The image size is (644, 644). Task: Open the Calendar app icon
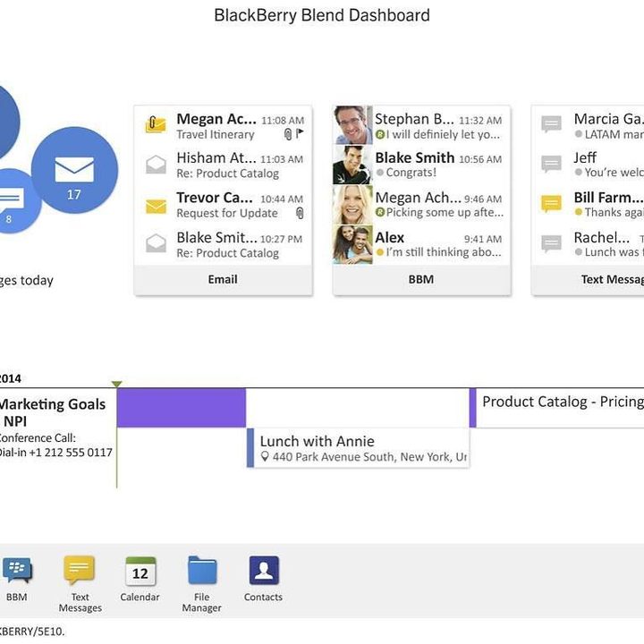click(140, 571)
